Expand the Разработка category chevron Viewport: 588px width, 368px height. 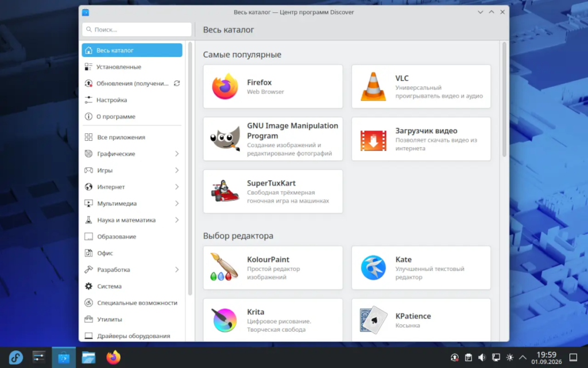[177, 270]
